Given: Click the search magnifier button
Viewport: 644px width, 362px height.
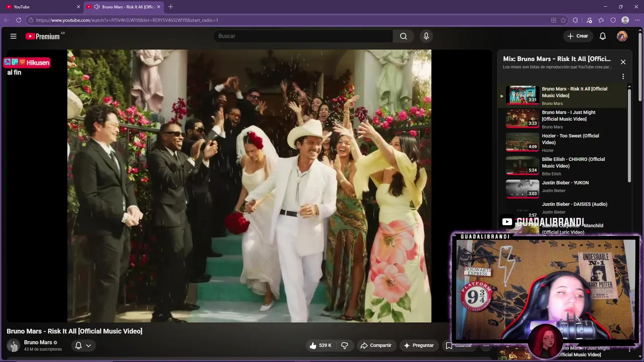Looking at the screenshot, I should click(x=404, y=36).
